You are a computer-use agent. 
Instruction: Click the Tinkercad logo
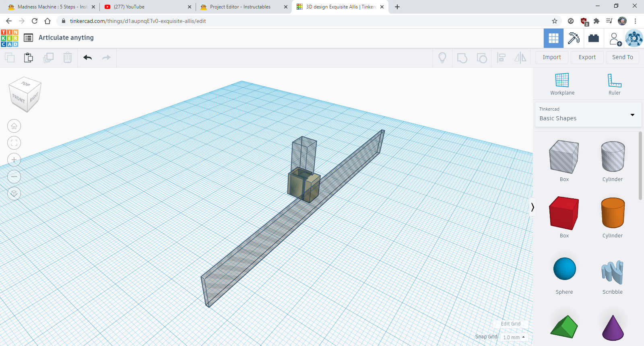coord(9,38)
